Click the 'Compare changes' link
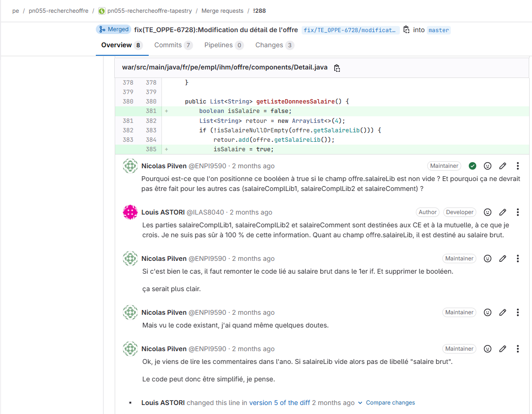Viewport: 532px width, 414px height. click(390, 403)
